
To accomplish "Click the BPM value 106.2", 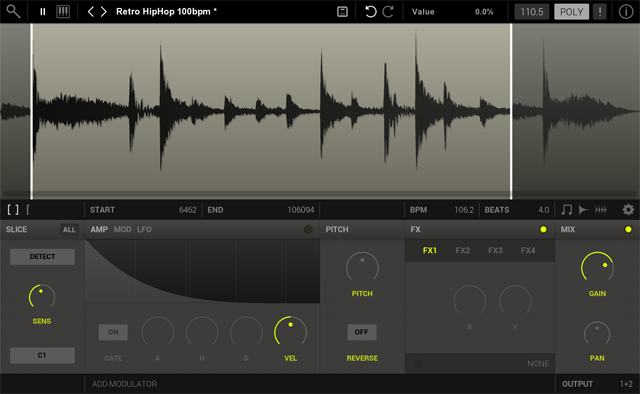I will [464, 210].
